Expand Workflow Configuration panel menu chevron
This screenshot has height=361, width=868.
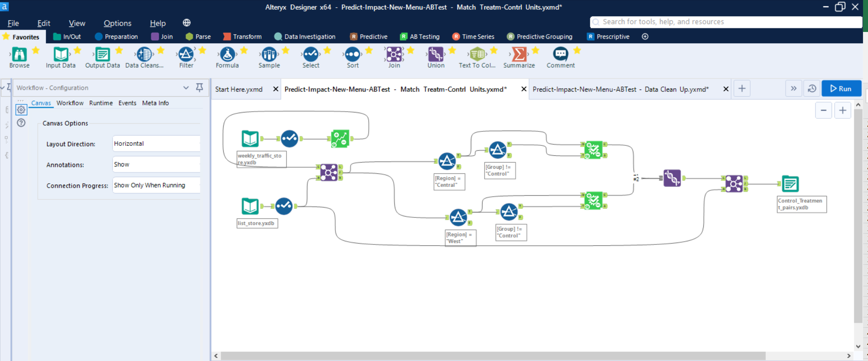pyautogui.click(x=186, y=87)
